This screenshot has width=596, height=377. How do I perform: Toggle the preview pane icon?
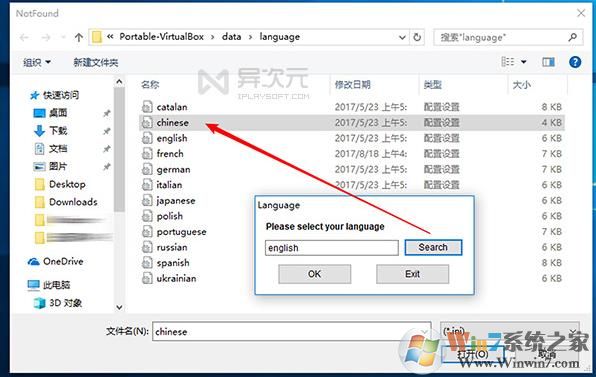548,62
